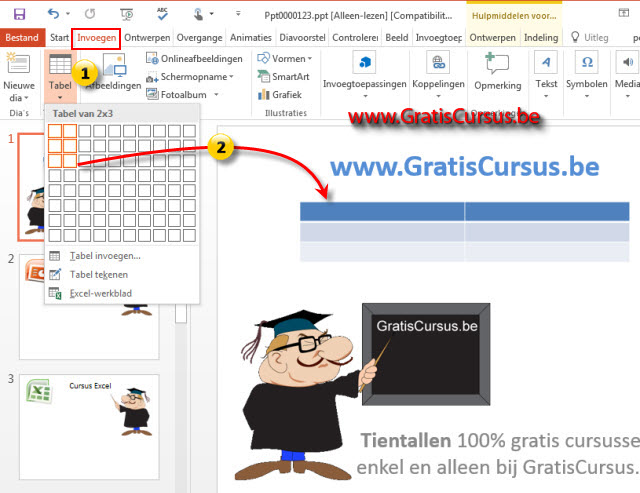Viewport: 640px width, 493px height.
Task: Open the Controleren tab
Action: (x=355, y=38)
